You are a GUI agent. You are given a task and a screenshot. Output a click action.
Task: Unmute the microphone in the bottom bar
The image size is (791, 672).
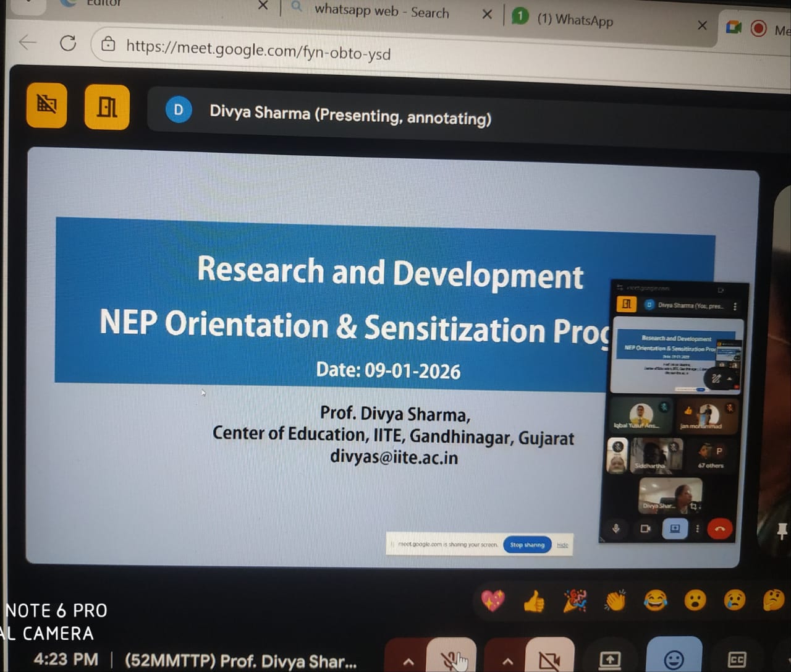pos(454,659)
